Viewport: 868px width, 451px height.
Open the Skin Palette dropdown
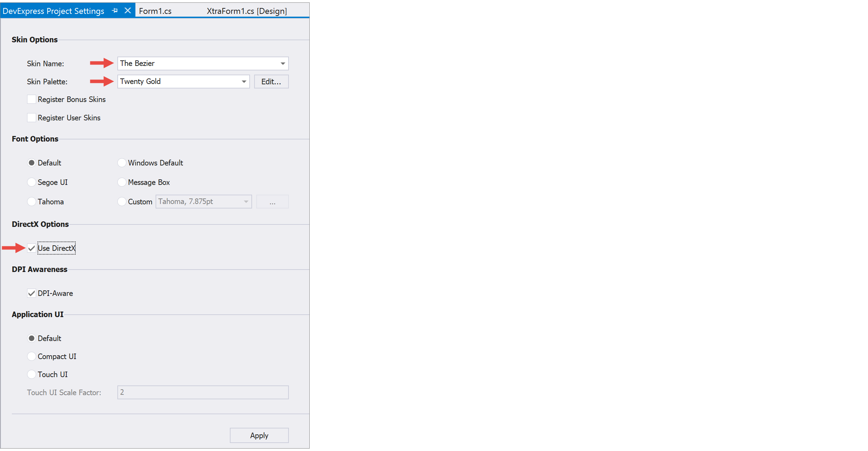coord(244,82)
